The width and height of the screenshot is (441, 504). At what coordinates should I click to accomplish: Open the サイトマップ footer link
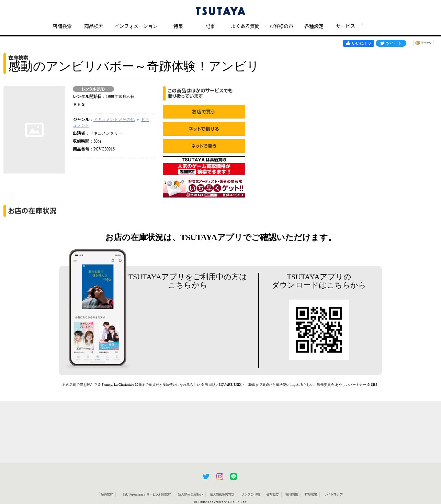coord(333,494)
